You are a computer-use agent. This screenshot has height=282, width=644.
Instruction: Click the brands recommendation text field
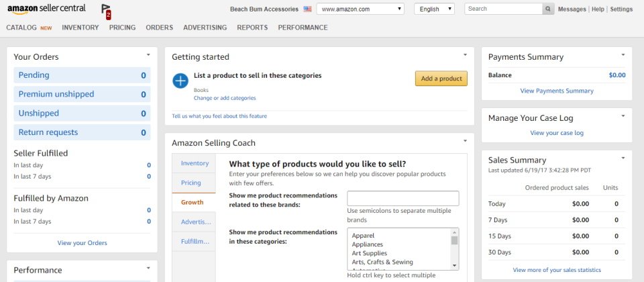(x=403, y=198)
